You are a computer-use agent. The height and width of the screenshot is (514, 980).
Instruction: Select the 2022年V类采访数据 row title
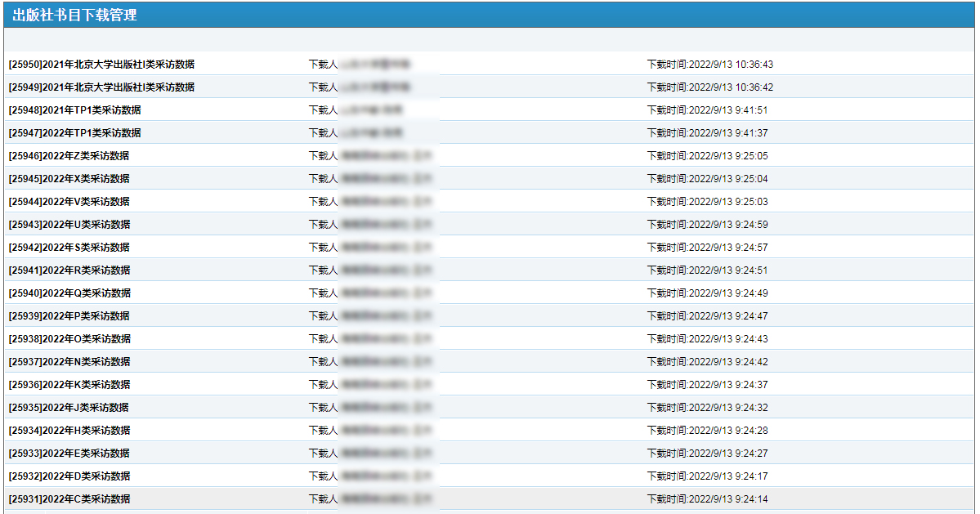[x=69, y=202]
